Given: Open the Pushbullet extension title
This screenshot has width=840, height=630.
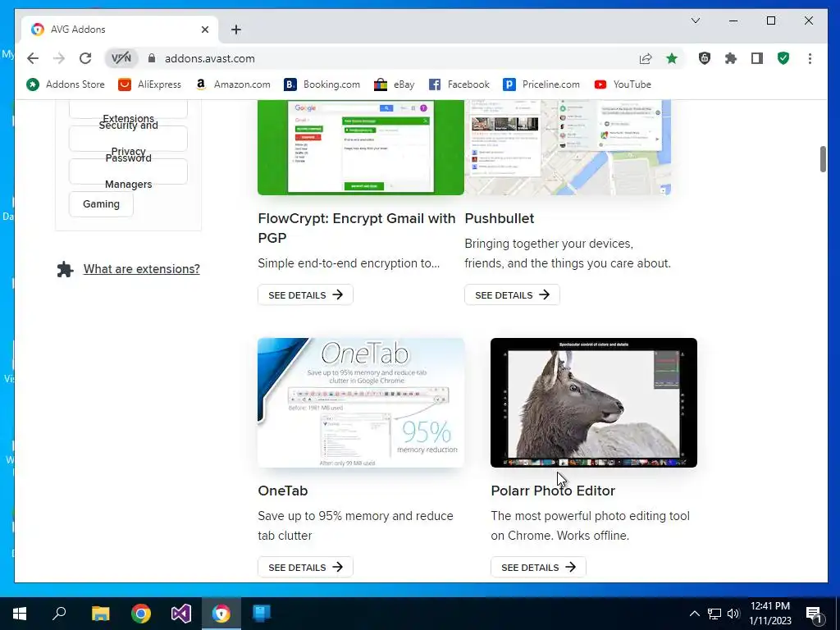Looking at the screenshot, I should coord(500,218).
